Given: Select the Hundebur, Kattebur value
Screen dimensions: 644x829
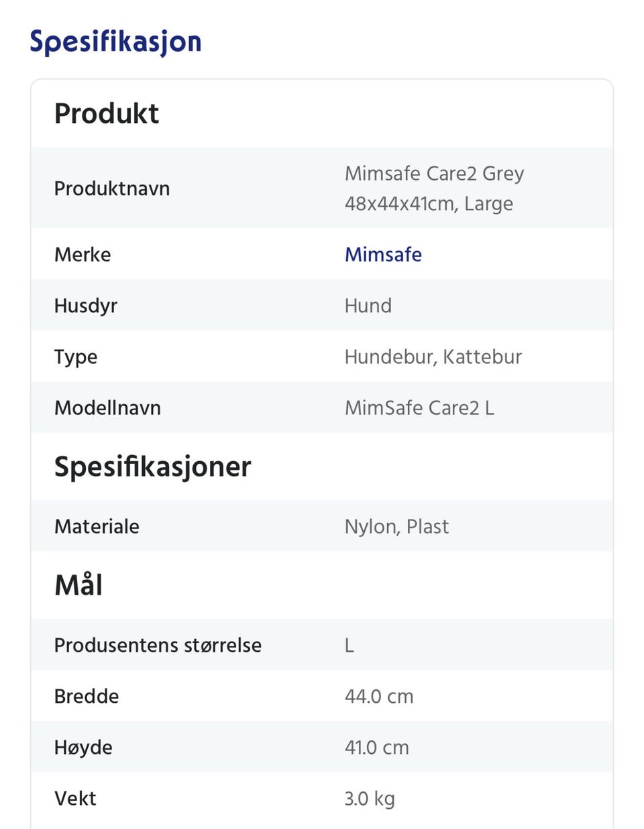Looking at the screenshot, I should pos(433,356).
